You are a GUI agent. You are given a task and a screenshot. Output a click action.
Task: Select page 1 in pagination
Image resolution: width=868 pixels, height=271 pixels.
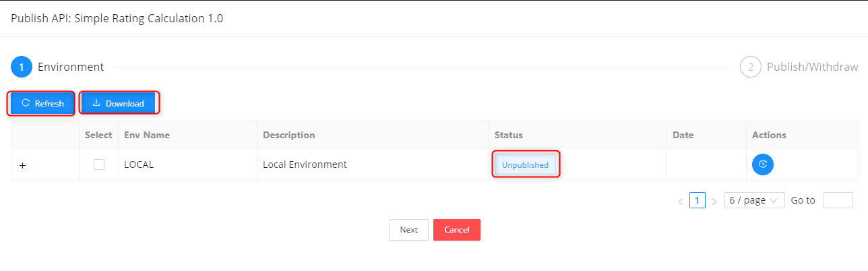pos(697,200)
